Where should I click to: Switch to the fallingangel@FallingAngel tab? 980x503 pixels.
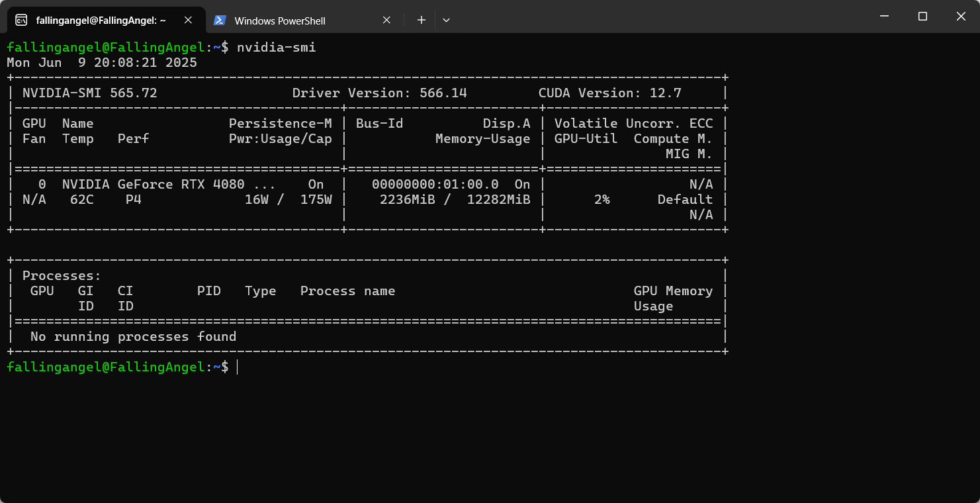tap(106, 20)
